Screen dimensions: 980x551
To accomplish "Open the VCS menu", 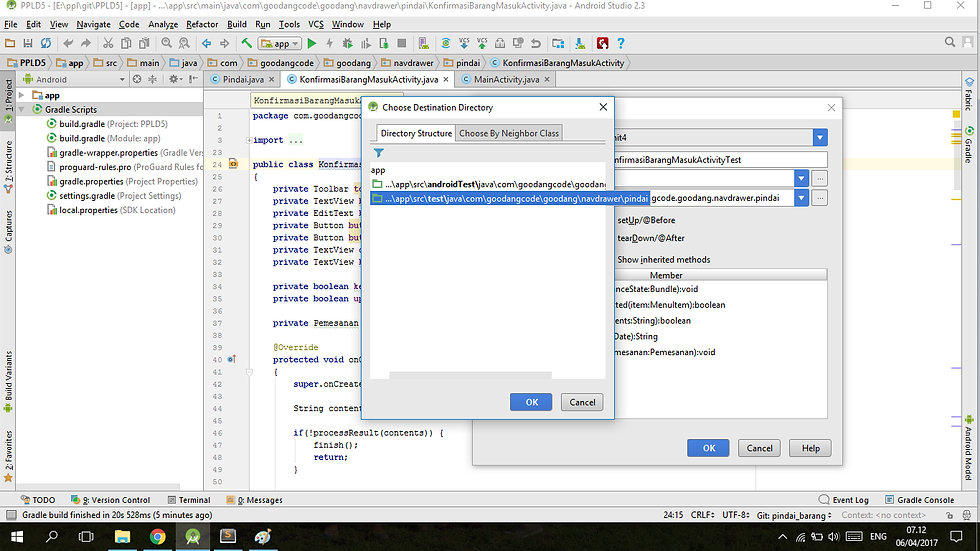I will 316,24.
